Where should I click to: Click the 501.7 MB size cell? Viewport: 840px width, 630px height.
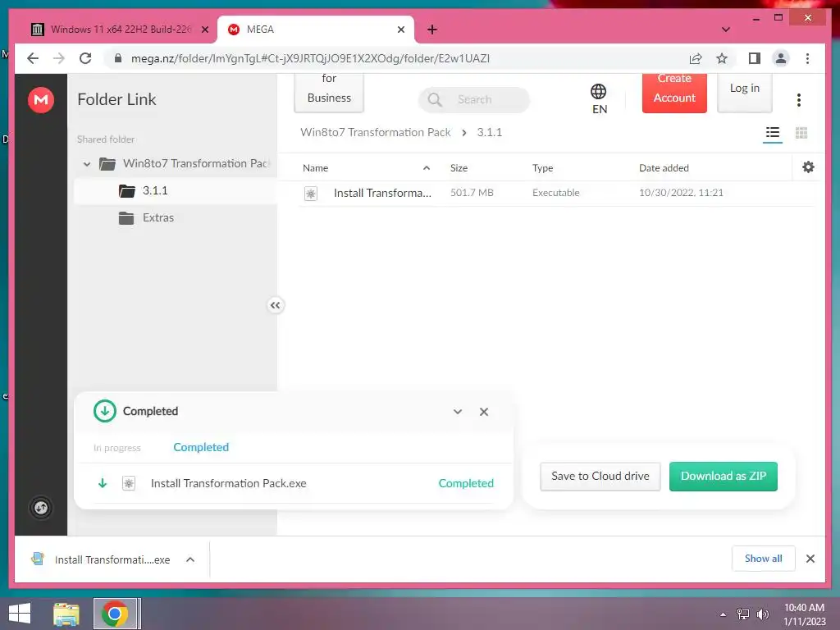pyautogui.click(x=472, y=193)
